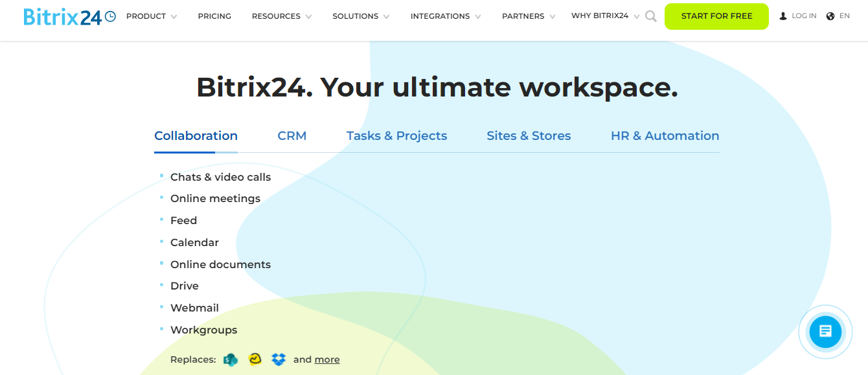Click 'Online meetings' item
868x375 pixels.
click(x=215, y=199)
